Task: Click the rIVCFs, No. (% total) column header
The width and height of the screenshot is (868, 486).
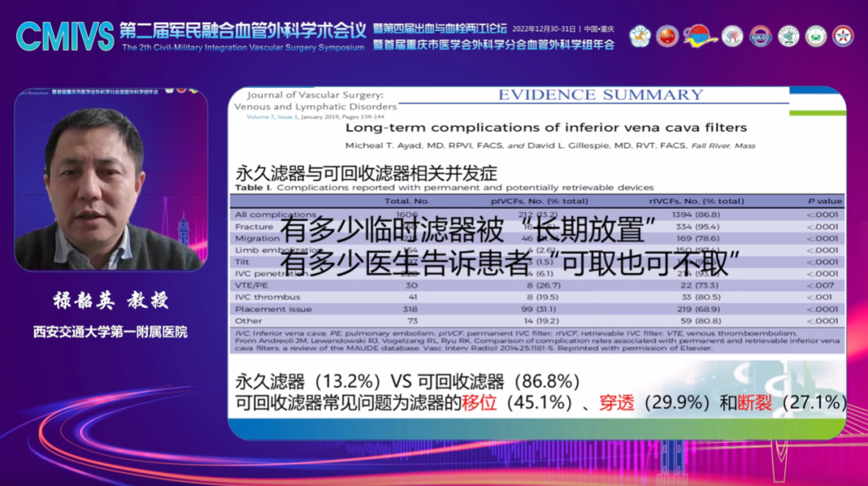Action: (696, 201)
